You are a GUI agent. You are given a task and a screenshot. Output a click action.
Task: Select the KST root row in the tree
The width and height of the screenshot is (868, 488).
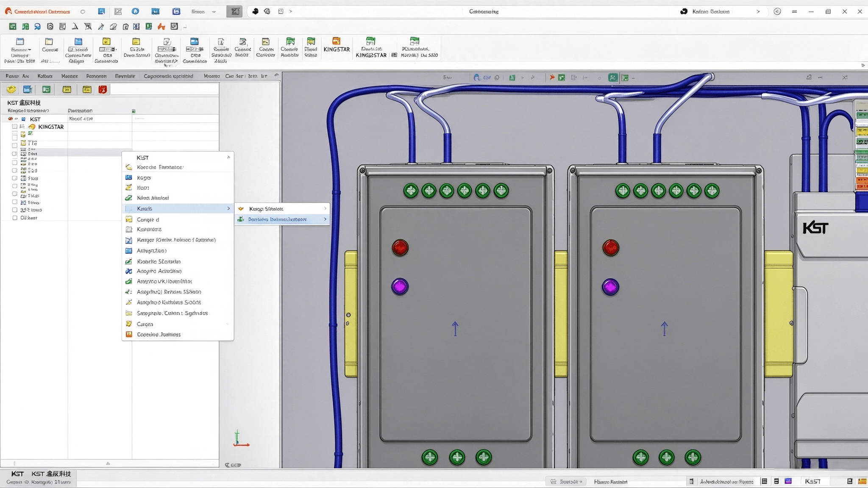[109, 119]
